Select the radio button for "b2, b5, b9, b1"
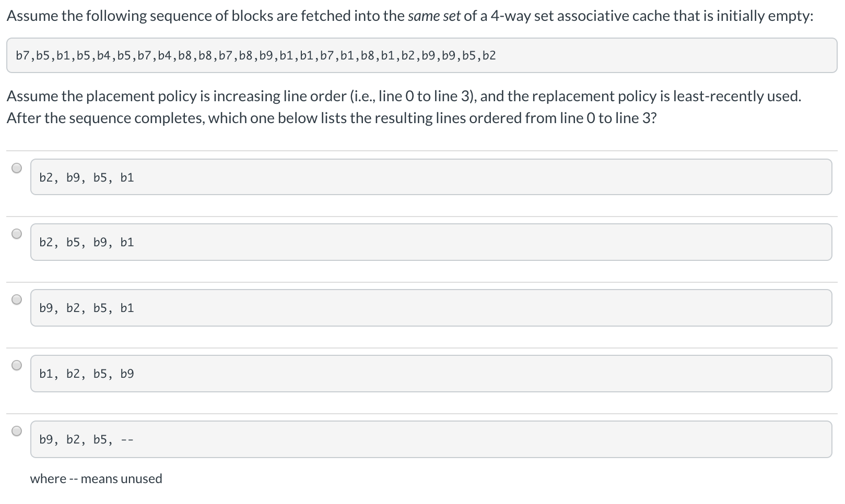The image size is (845, 504). pos(17,234)
